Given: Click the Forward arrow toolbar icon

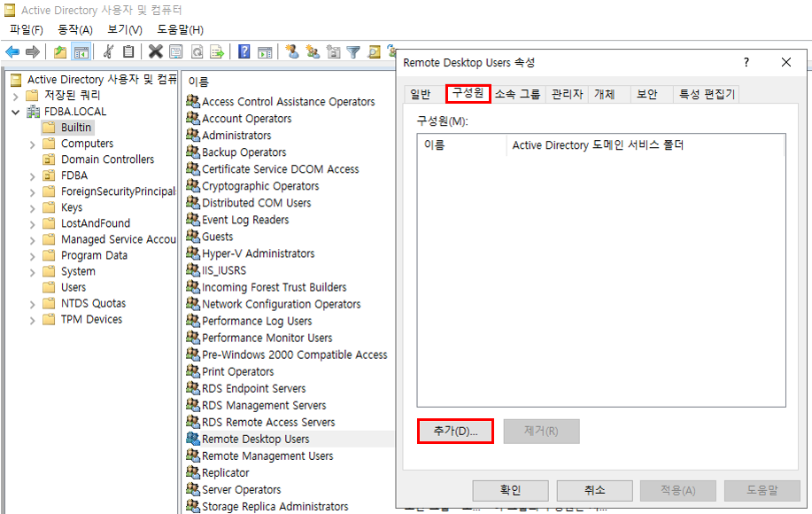Looking at the screenshot, I should [33, 51].
